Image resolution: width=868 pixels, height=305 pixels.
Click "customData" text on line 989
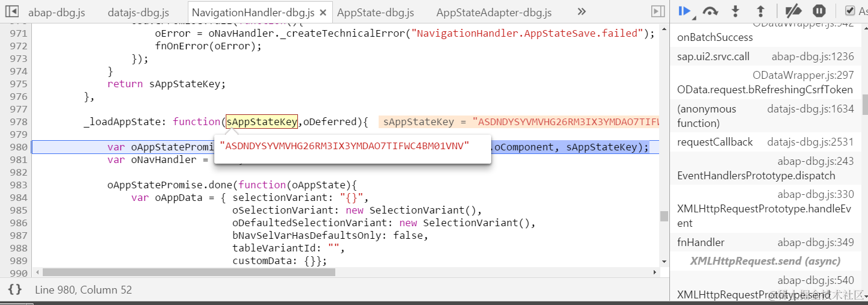click(x=262, y=260)
